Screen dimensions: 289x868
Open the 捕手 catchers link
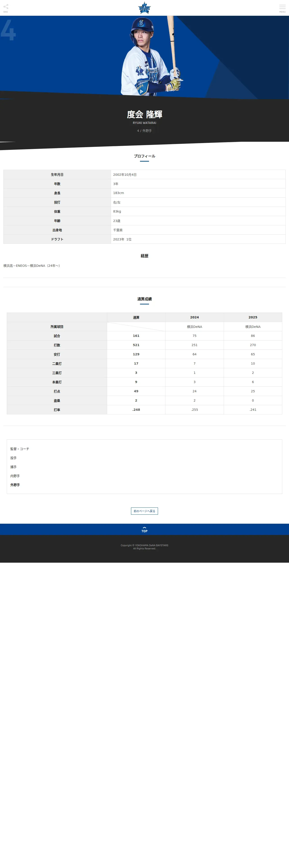click(x=14, y=467)
